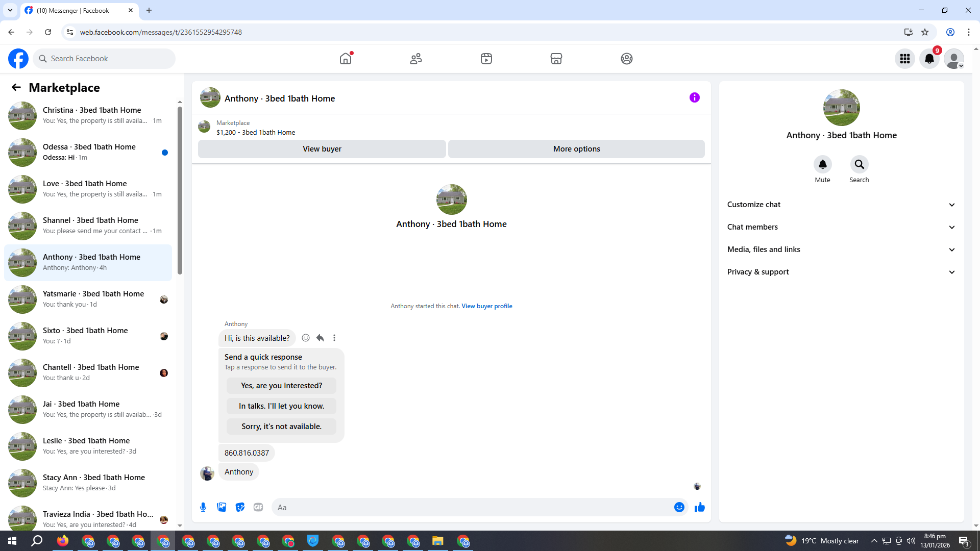Click the View buyer button
Screen dimensions: 980x551
tap(322, 149)
